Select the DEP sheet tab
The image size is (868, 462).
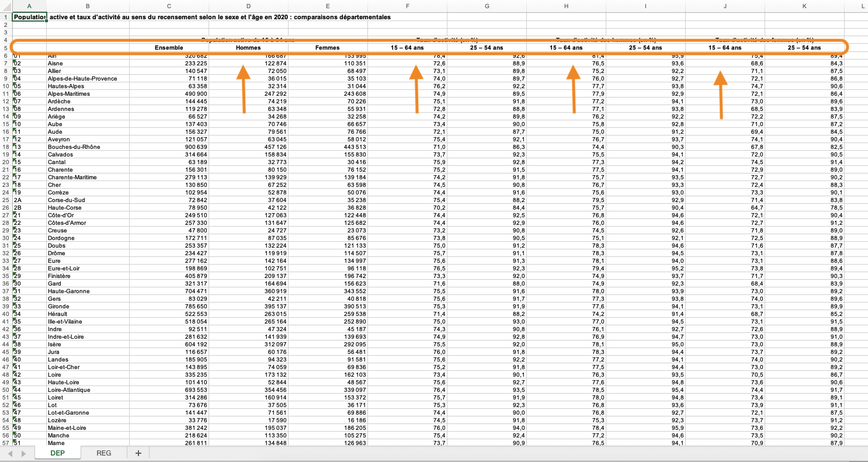click(x=57, y=453)
